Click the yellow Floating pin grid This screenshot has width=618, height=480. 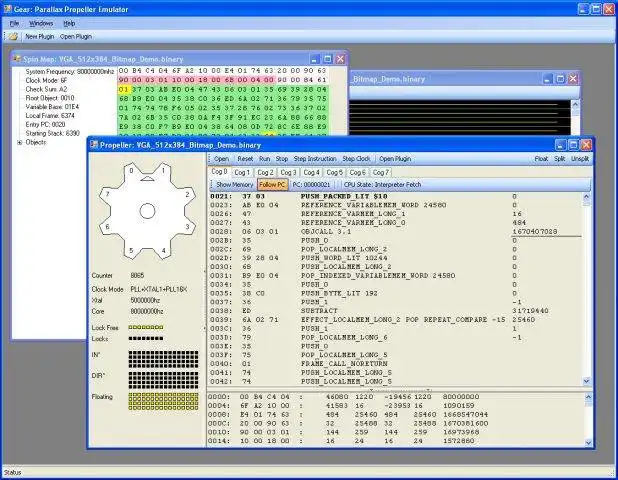tap(164, 401)
